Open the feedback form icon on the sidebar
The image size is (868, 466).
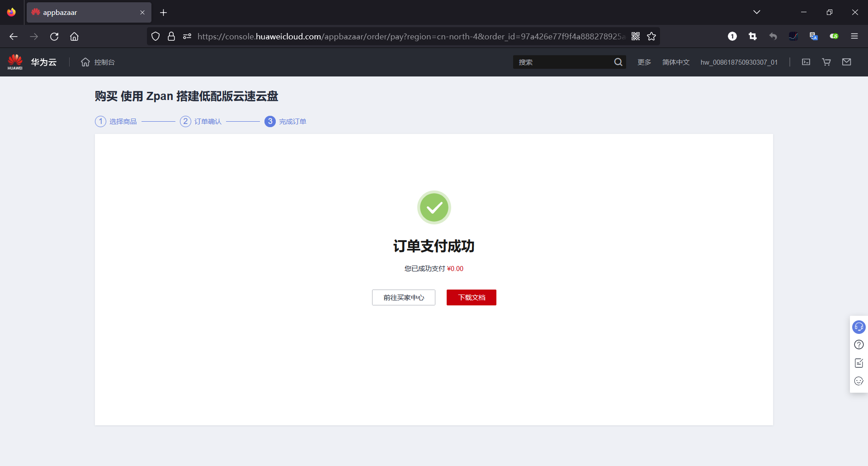pyautogui.click(x=859, y=363)
